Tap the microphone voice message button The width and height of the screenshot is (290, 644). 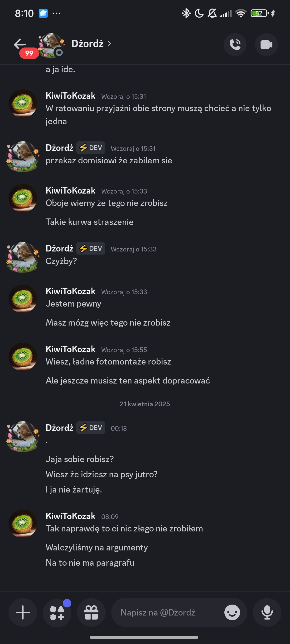[x=267, y=612]
